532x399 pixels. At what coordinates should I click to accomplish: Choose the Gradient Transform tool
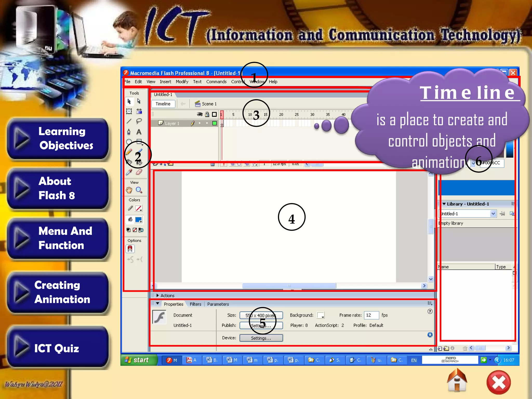point(139,111)
